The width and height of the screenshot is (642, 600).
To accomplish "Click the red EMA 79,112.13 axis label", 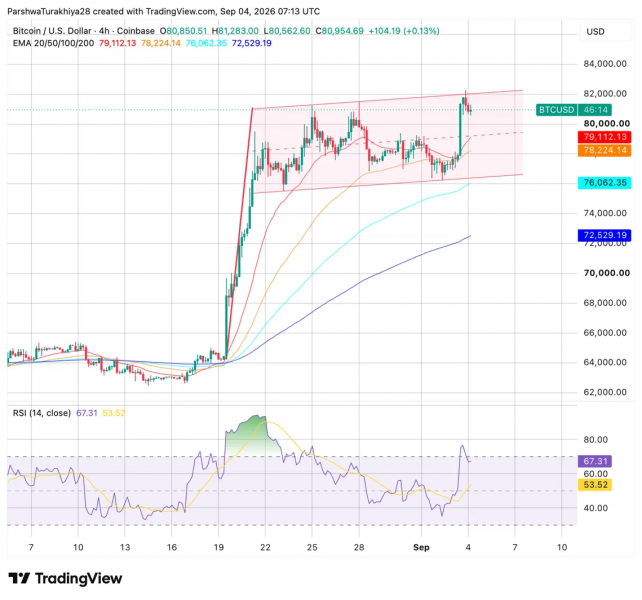I will [605, 137].
